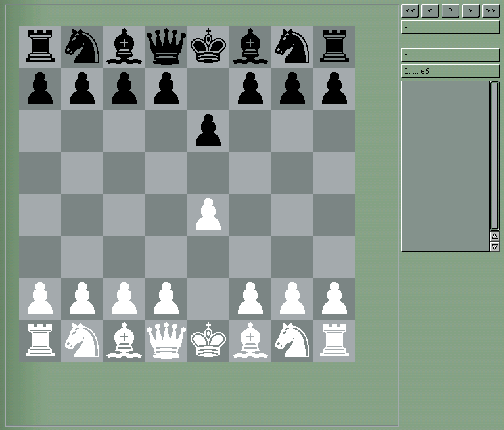Select the black king piece
Image resolution: width=504 pixels, height=430 pixels.
pyautogui.click(x=208, y=47)
